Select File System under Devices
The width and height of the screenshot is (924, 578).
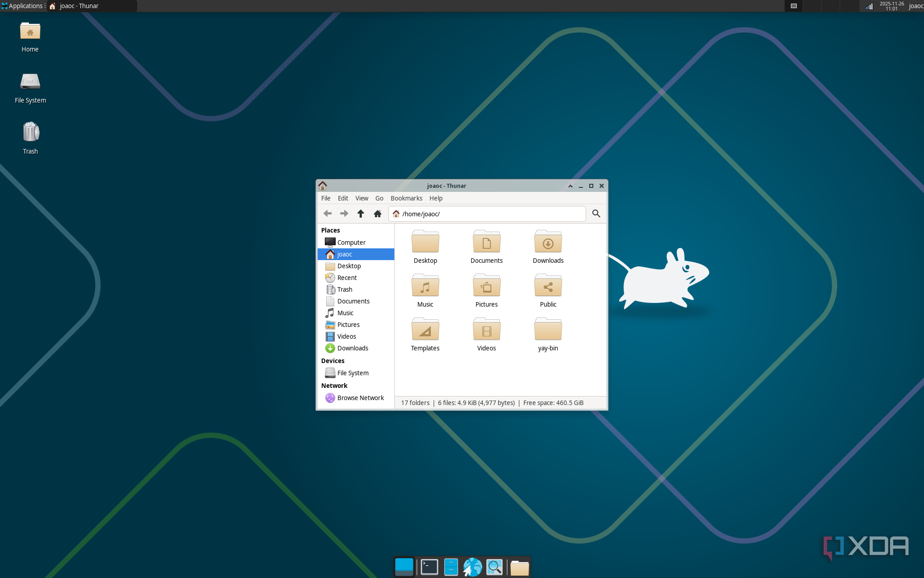point(356,373)
